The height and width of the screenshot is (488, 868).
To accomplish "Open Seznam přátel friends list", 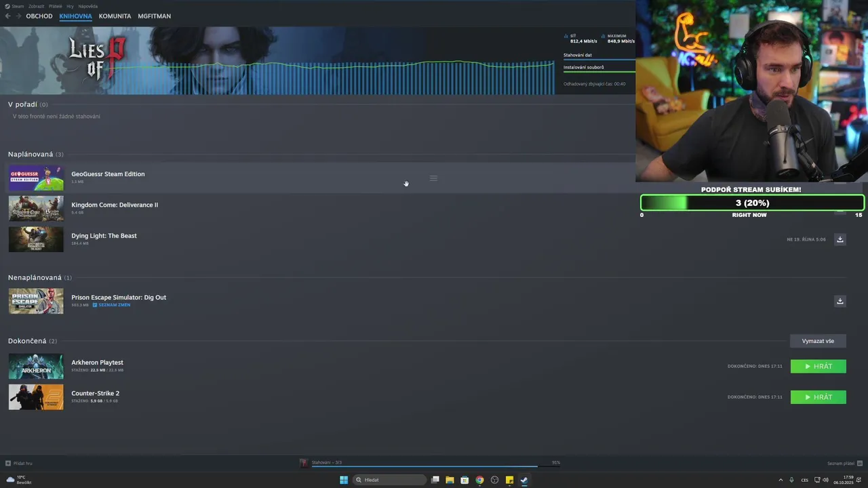I will click(844, 464).
